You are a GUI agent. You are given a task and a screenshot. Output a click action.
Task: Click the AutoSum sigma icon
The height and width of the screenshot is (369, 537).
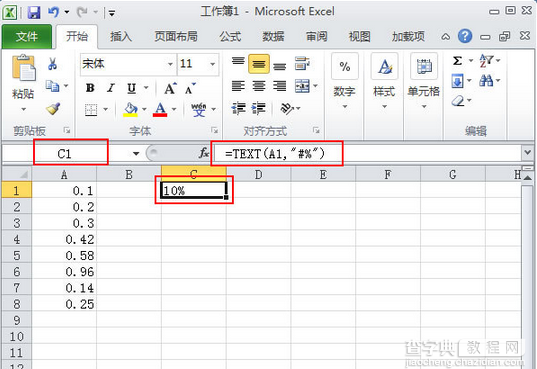[457, 61]
